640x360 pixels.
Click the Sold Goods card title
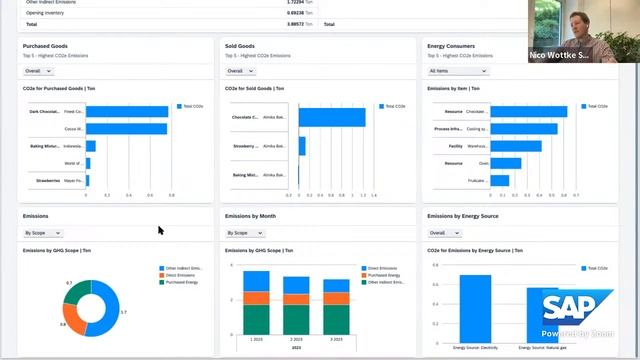click(x=240, y=46)
